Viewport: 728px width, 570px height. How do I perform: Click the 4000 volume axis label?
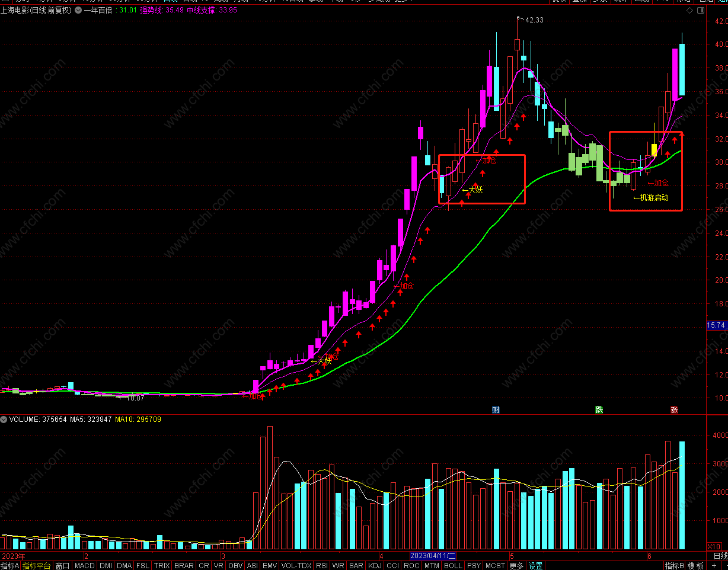[x=719, y=435]
